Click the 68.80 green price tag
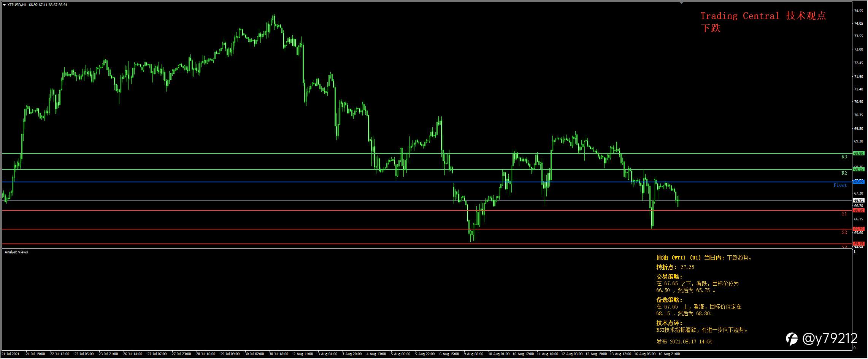868x359 pixels. [858, 153]
